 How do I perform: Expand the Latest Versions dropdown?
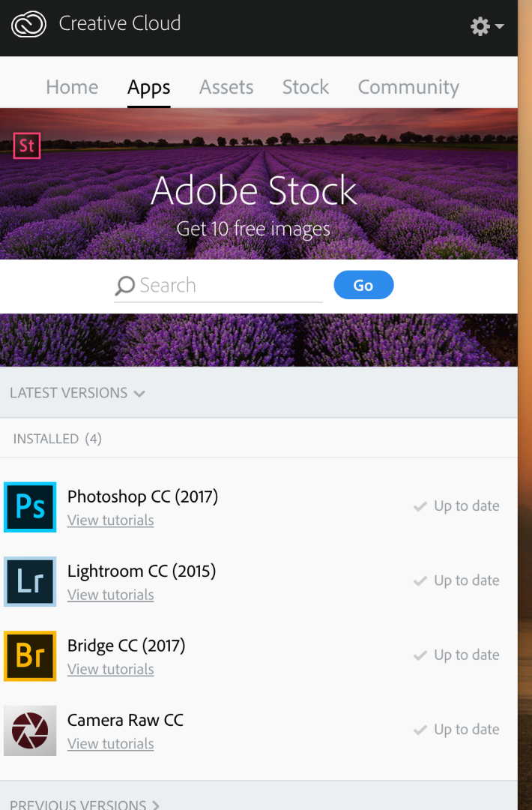pos(77,393)
